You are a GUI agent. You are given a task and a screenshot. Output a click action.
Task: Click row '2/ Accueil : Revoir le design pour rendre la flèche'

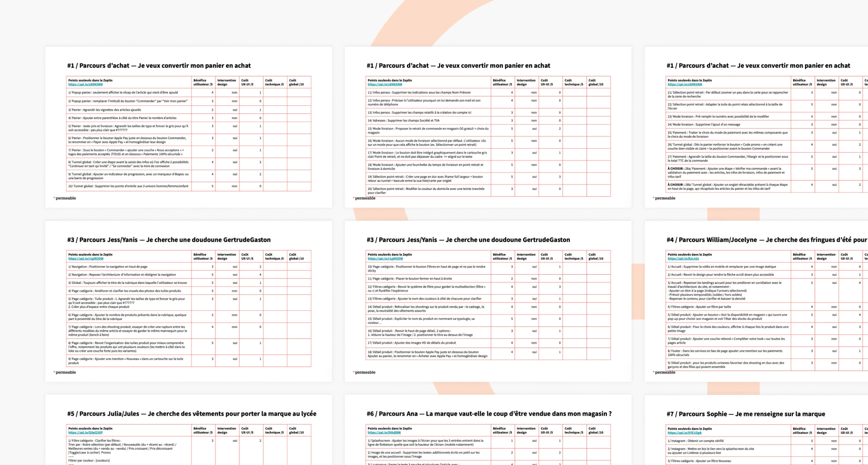767,275
